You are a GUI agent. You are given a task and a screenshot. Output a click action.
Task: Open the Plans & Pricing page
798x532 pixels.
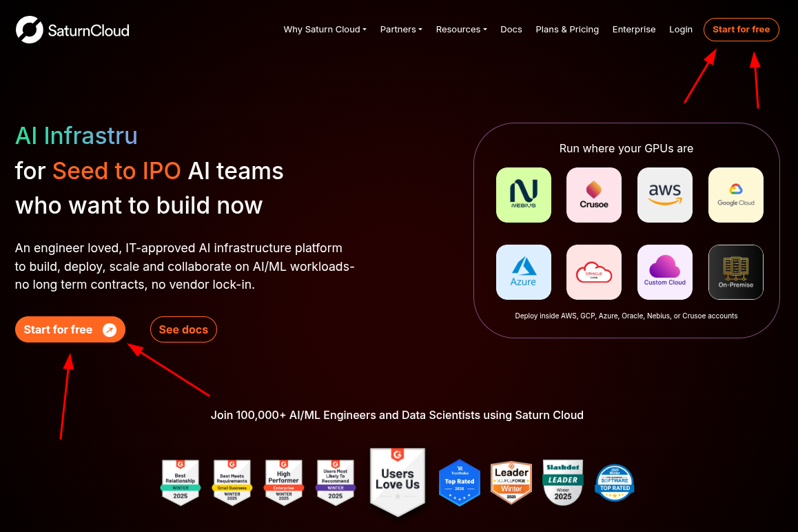[567, 29]
